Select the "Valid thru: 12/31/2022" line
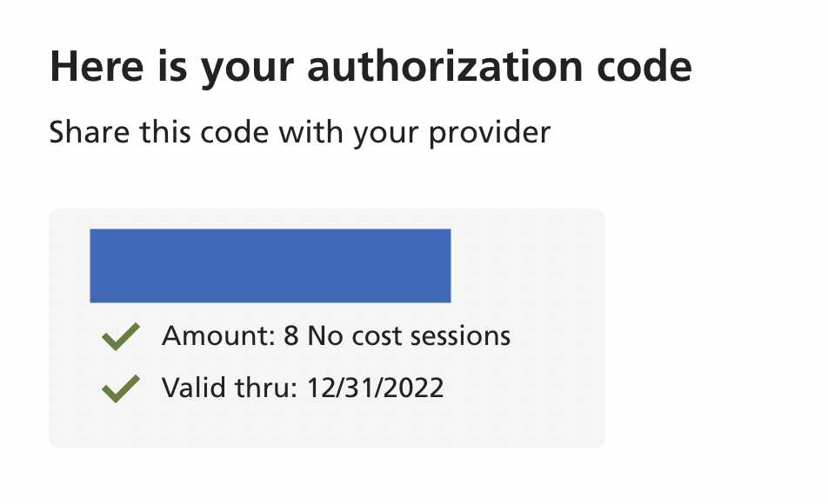Screen dimensions: 828x504 (x=303, y=387)
